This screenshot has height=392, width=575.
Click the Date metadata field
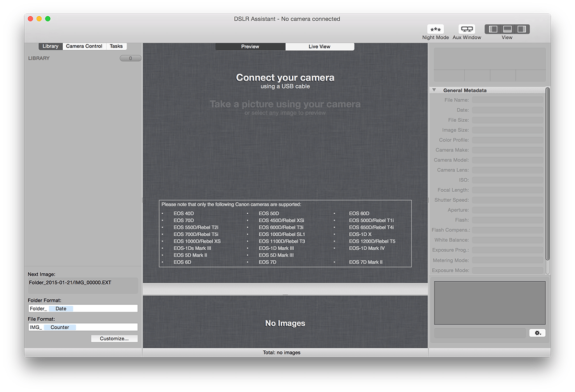(508, 110)
